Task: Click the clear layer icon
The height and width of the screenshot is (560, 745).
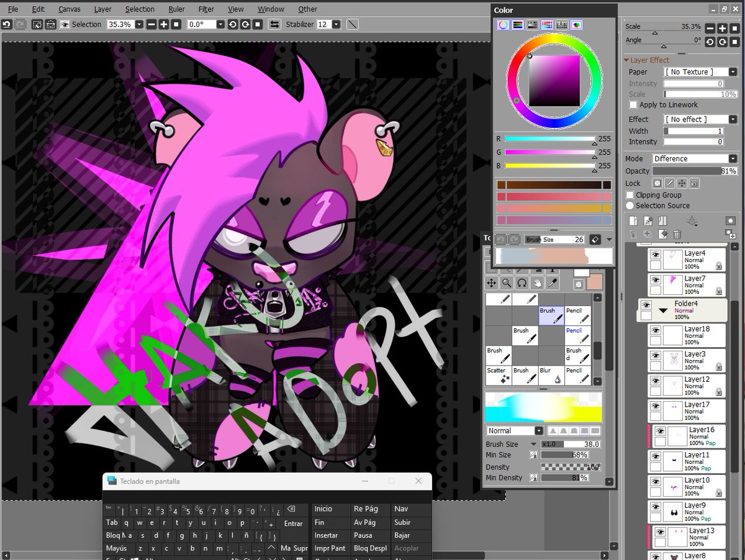Action: [662, 234]
